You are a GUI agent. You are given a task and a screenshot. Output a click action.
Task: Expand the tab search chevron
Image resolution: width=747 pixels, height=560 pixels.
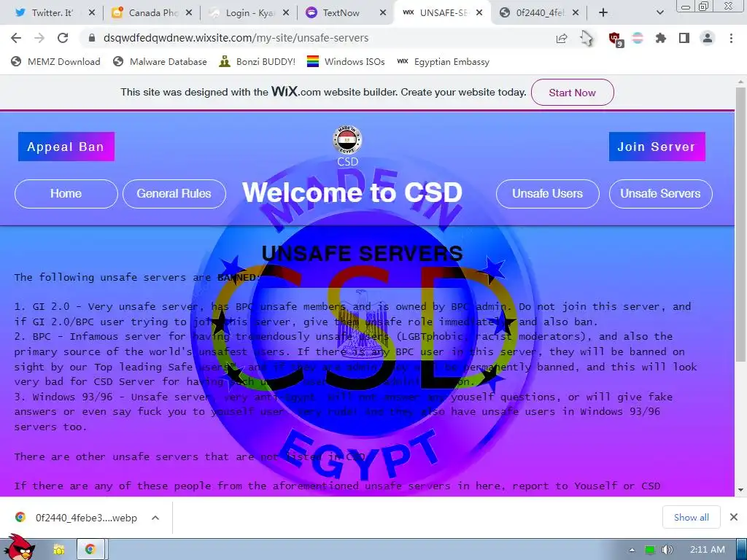[659, 13]
